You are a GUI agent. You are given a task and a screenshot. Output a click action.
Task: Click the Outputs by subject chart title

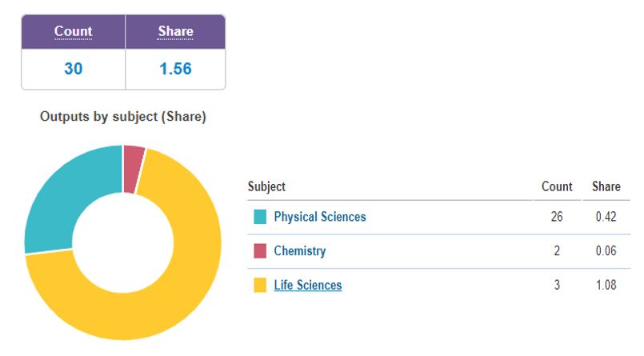tap(123, 117)
